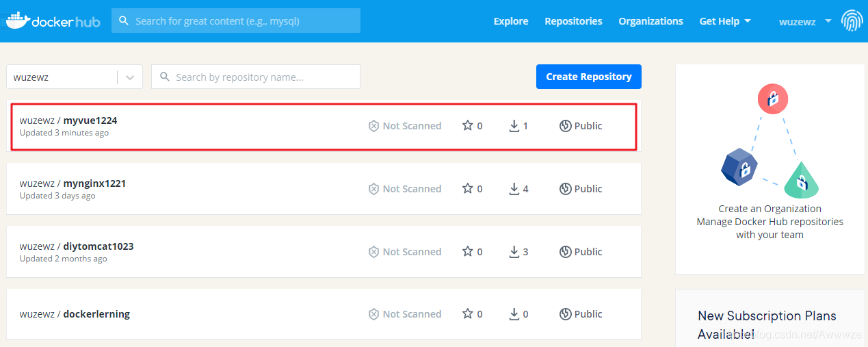Click the download icon for dockerlerning
Image resolution: width=868 pixels, height=347 pixels.
click(514, 314)
